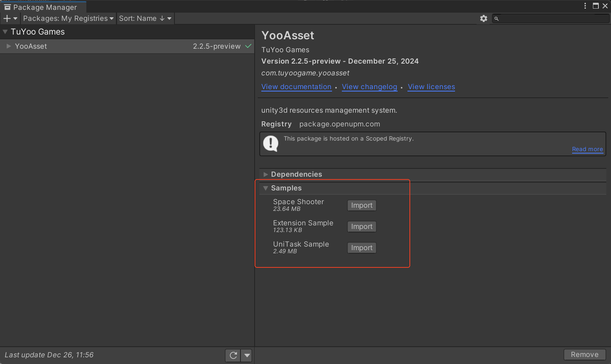Image resolution: width=611 pixels, height=364 pixels.
Task: Import the Extension Sample
Action: (362, 227)
